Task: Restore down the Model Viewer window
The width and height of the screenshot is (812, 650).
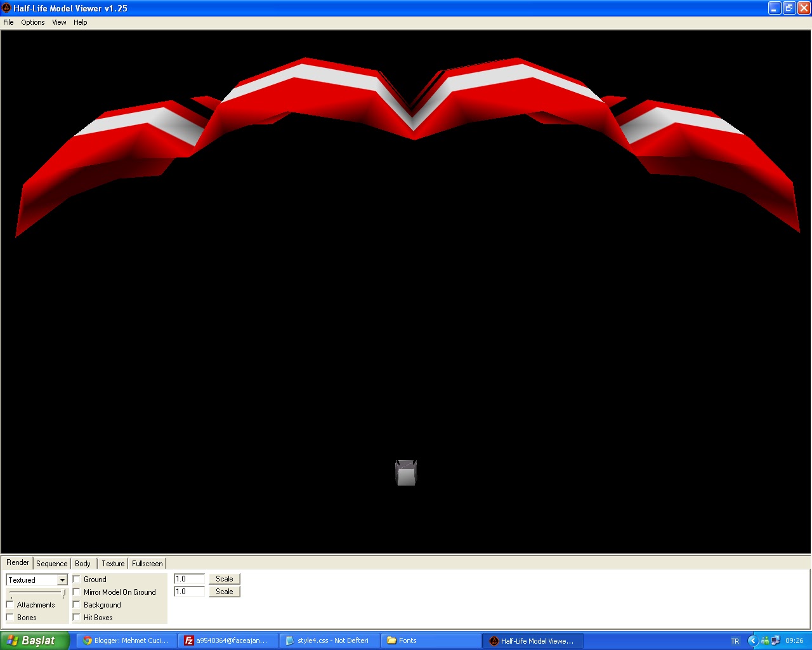Action: pos(789,8)
